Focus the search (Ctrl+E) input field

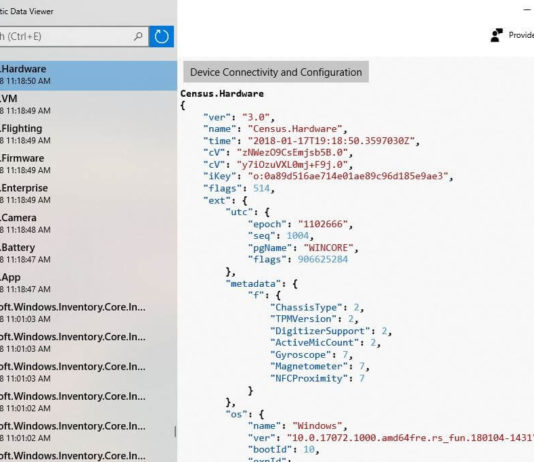click(x=74, y=36)
